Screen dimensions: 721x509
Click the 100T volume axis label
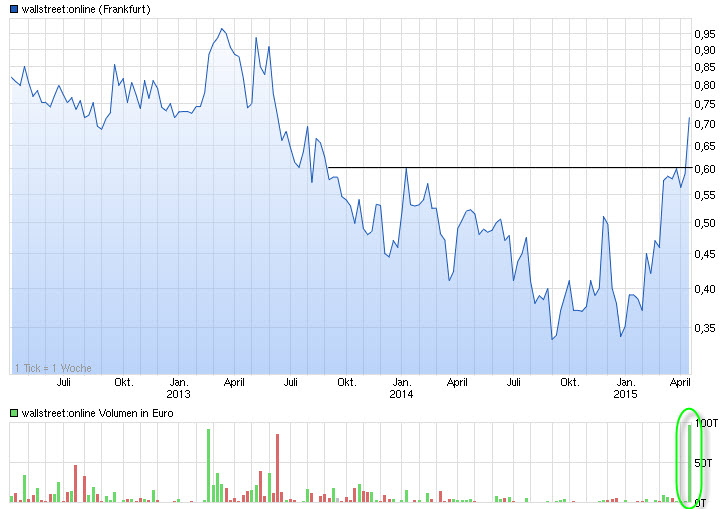706,424
